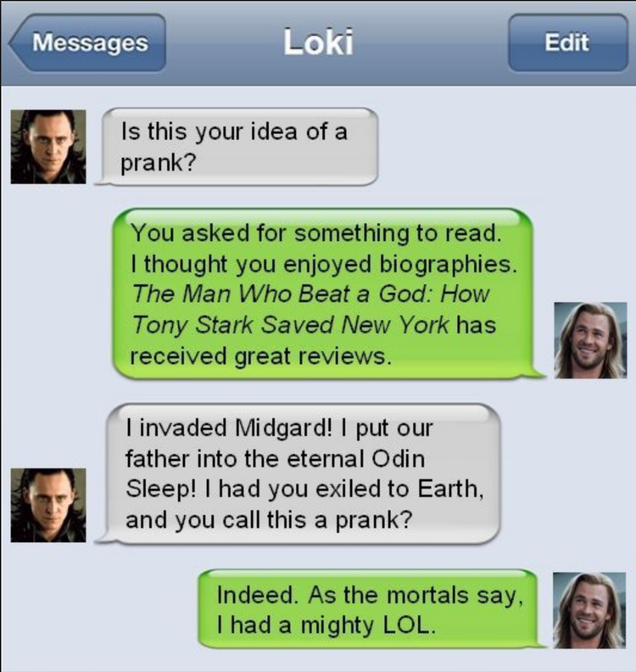
Task: Open avatar beside the "mighty LOL" message
Action: 589,610
